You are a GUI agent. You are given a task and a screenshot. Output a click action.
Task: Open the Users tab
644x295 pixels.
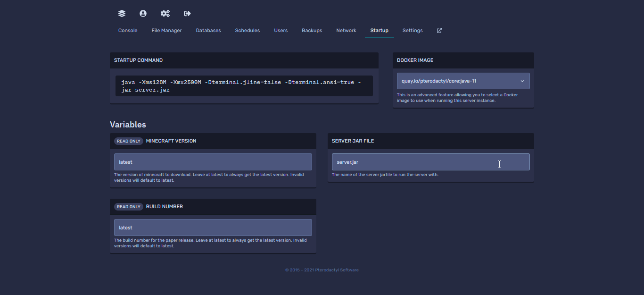[x=281, y=31]
